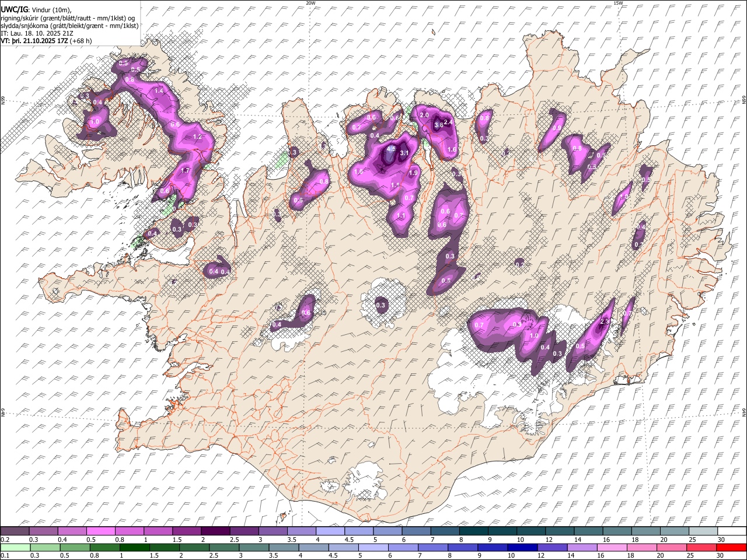
Task: Select bottom legend swatch between 10 and 12
Action: tap(524, 547)
